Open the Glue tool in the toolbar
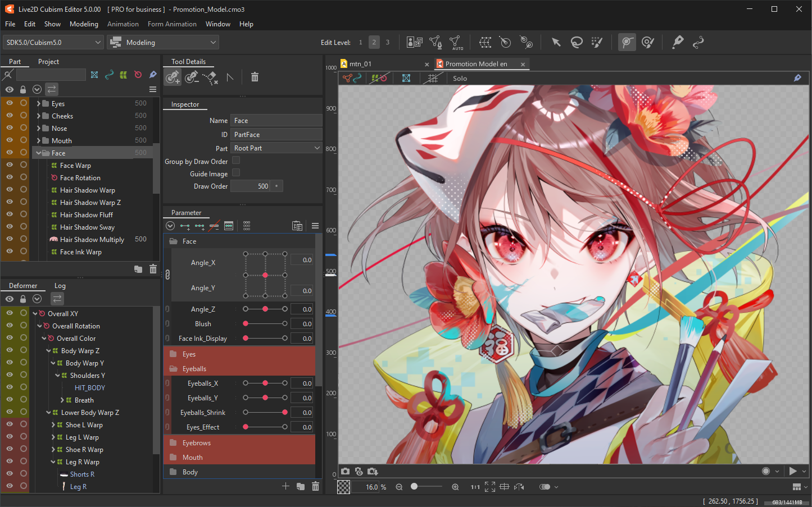Screen dimensions: 812x507 [x=678, y=42]
